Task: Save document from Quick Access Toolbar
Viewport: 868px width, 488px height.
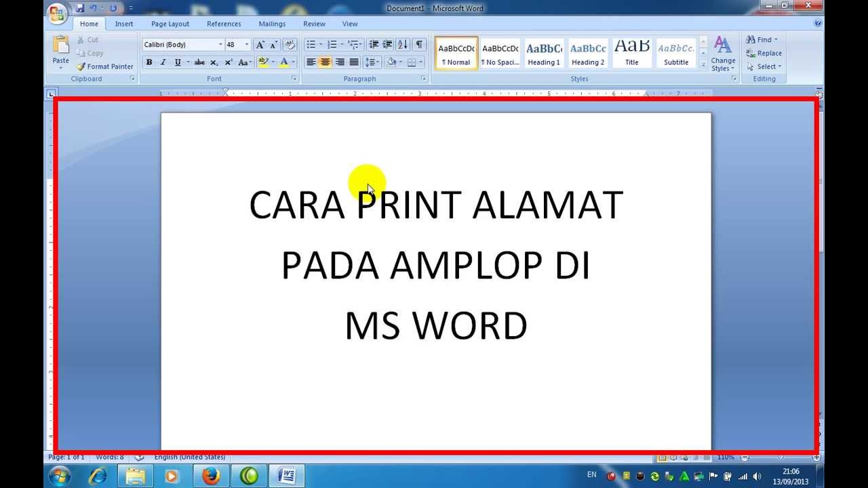Action: 80,8
